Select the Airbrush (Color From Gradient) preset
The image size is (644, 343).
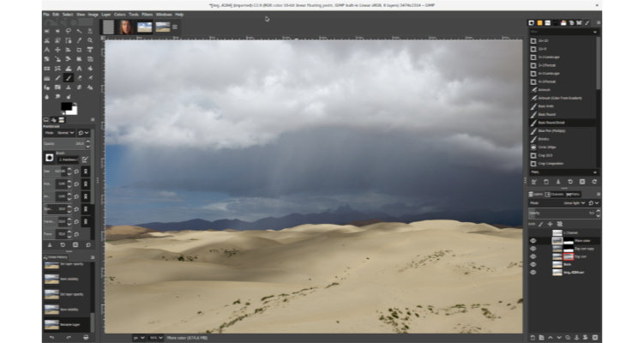[563, 98]
